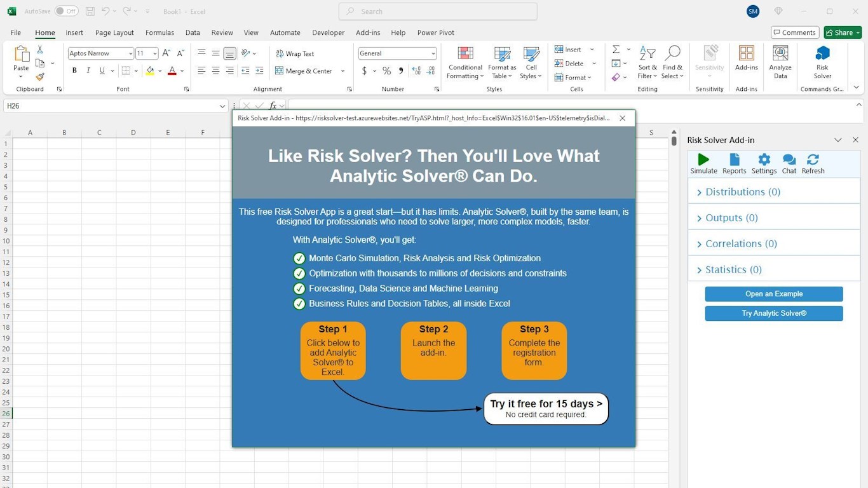Open Chat in the Risk Solver pane

[789, 159]
